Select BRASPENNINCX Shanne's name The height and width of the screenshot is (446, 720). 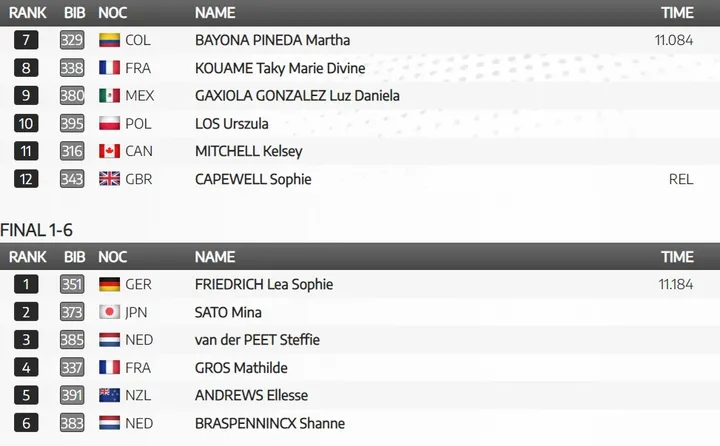point(270,423)
